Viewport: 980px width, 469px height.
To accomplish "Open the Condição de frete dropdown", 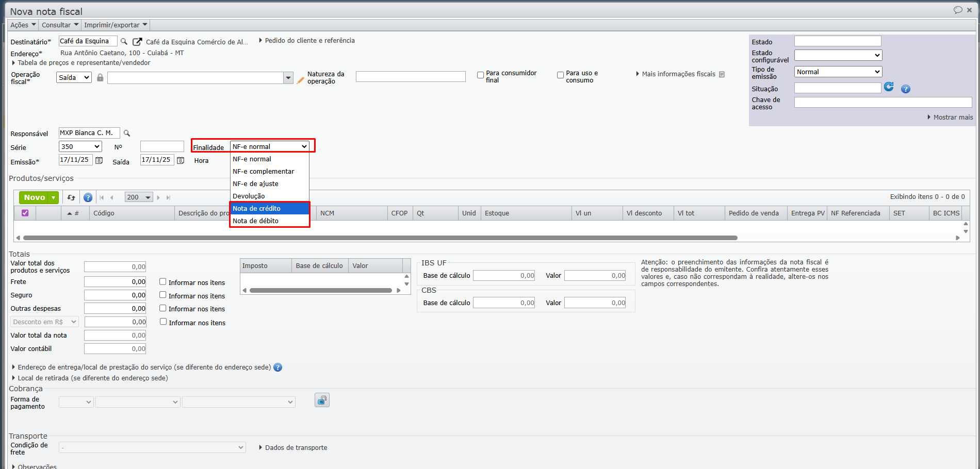I will pyautogui.click(x=152, y=447).
